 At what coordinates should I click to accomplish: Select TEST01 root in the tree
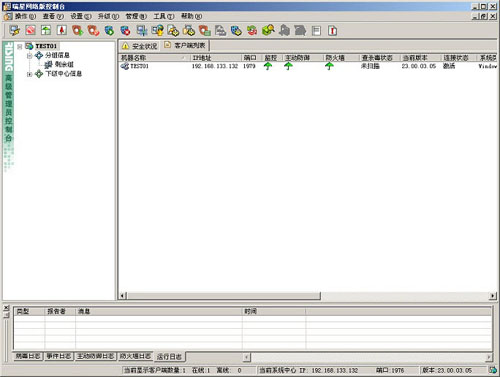click(x=46, y=46)
